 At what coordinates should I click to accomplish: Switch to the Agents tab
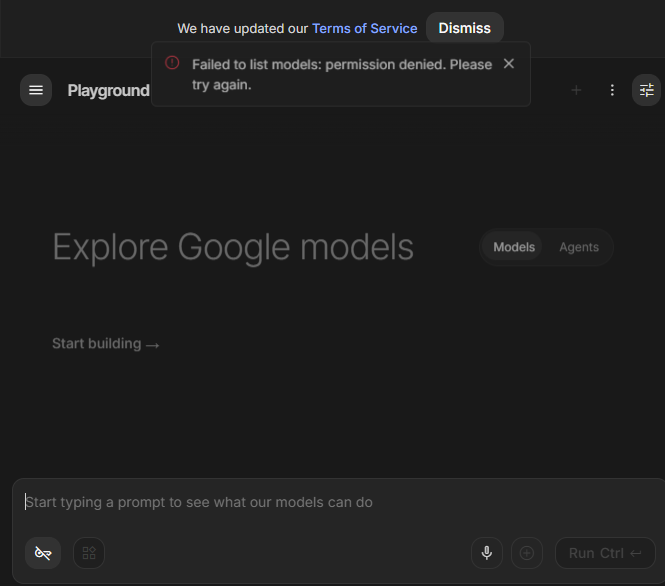[x=579, y=247]
